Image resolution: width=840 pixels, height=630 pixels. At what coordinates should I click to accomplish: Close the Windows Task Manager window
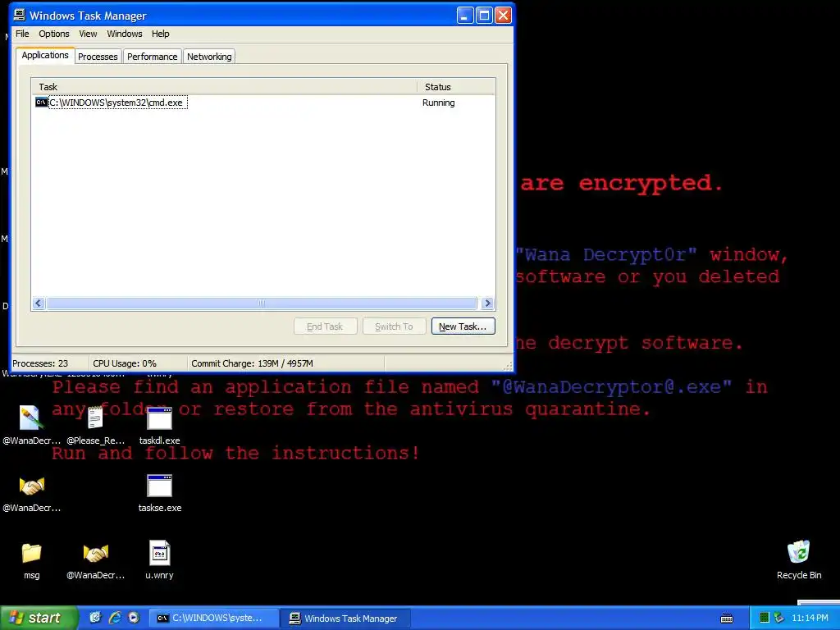pyautogui.click(x=503, y=15)
